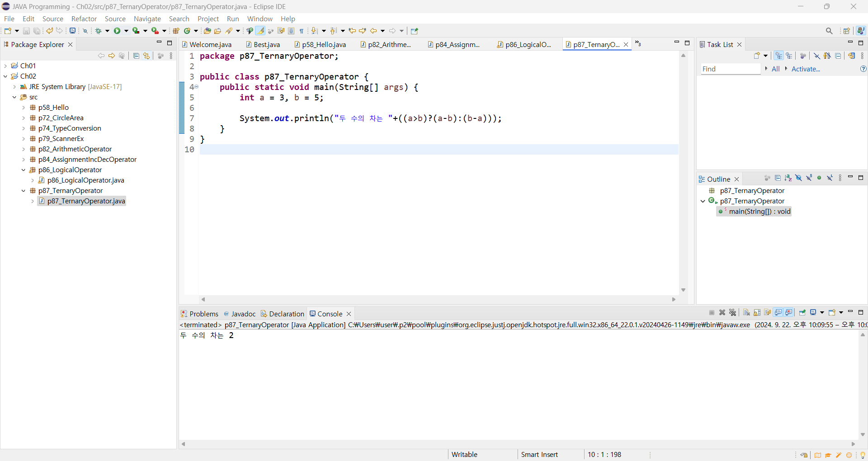Image resolution: width=868 pixels, height=461 pixels.
Task: Select main(String[]) : void in Outline
Action: [754, 211]
